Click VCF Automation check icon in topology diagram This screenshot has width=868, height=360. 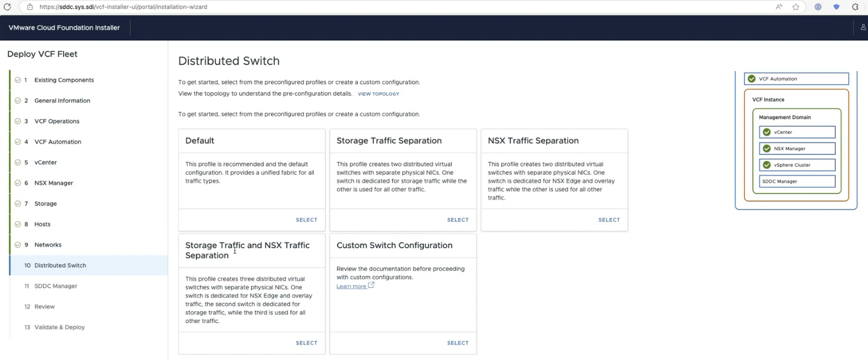(x=752, y=79)
